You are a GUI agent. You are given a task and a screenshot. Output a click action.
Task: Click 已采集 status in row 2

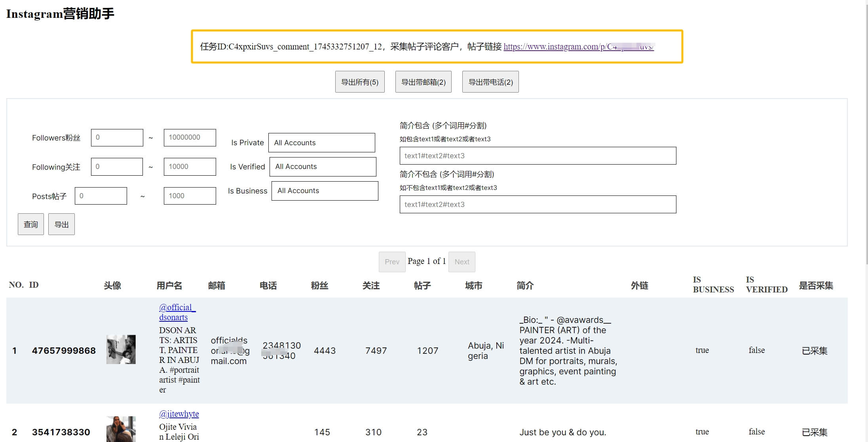[815, 432]
